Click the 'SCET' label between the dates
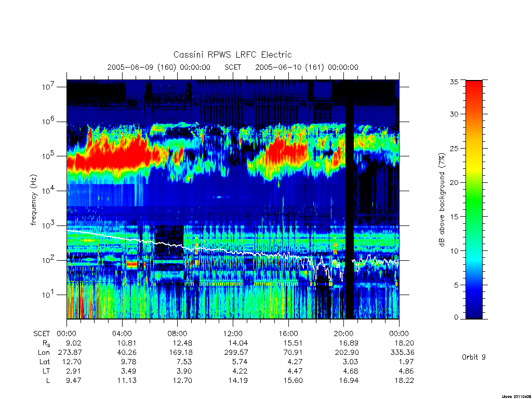This screenshot has height=399, width=532. click(233, 67)
